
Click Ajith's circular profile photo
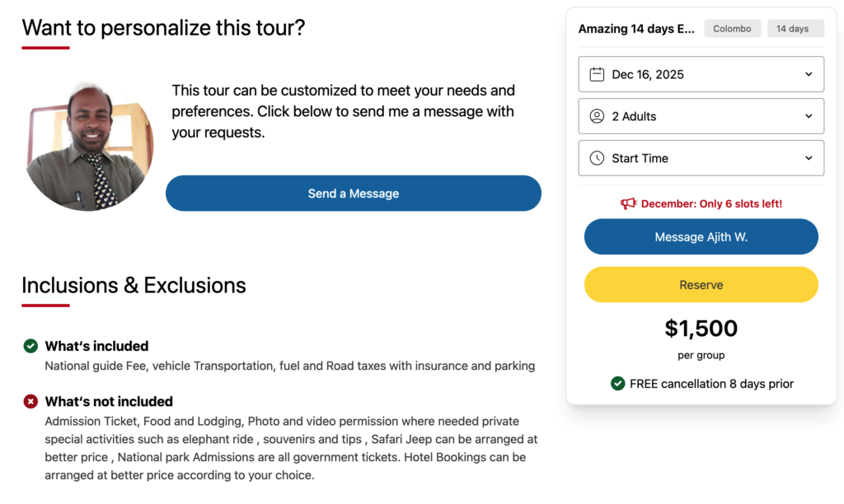click(x=89, y=145)
